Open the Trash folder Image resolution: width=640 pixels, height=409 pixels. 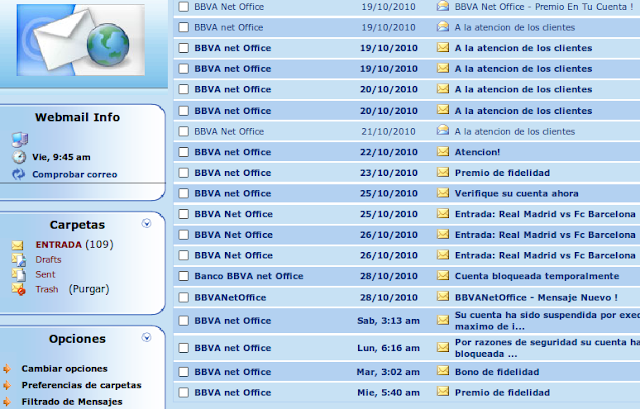coord(47,289)
